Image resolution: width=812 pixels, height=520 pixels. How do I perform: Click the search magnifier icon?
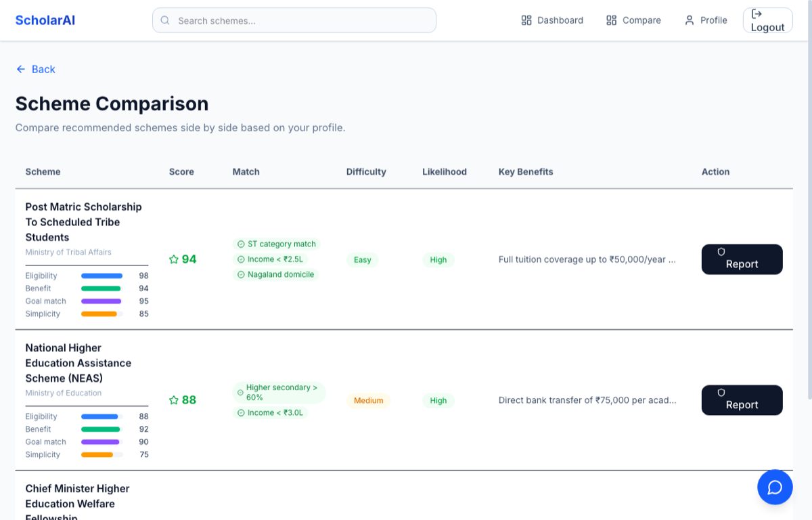click(x=165, y=20)
